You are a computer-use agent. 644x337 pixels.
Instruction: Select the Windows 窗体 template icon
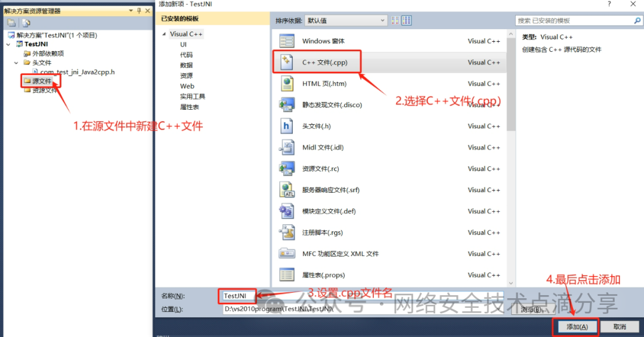click(x=287, y=41)
